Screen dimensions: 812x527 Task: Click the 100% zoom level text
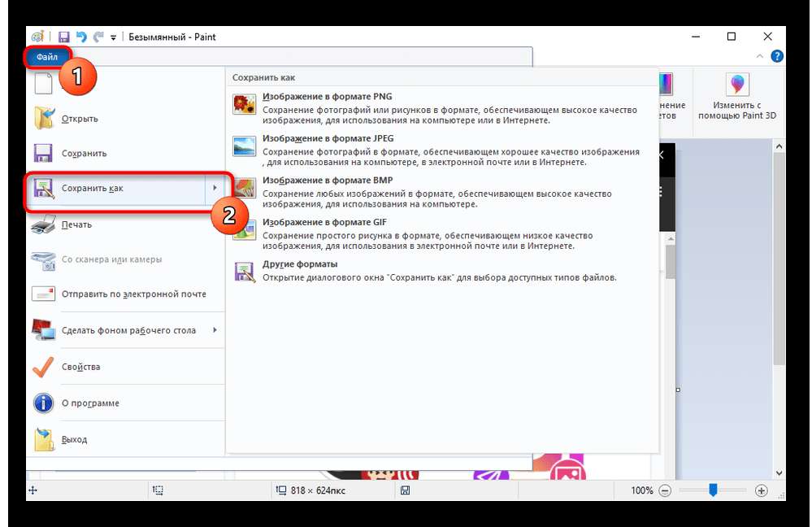[641, 490]
